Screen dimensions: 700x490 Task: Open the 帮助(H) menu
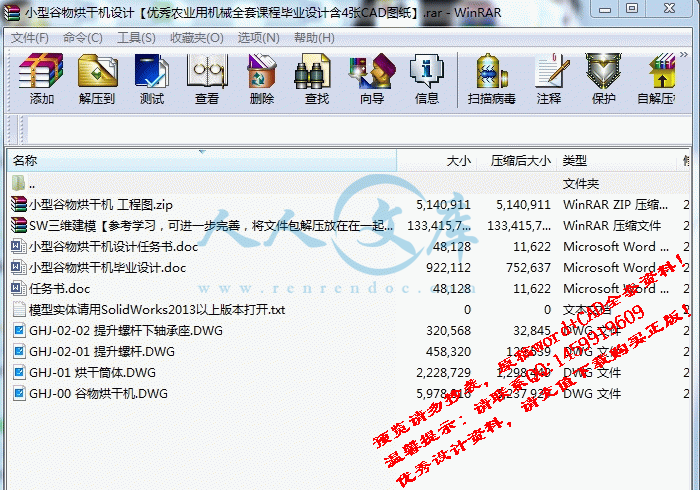314,38
